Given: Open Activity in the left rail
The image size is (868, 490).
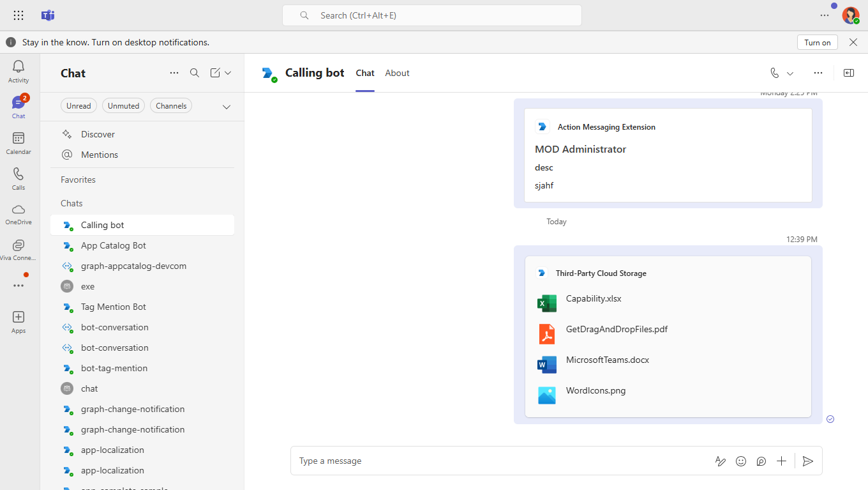Looking at the screenshot, I should (x=19, y=72).
